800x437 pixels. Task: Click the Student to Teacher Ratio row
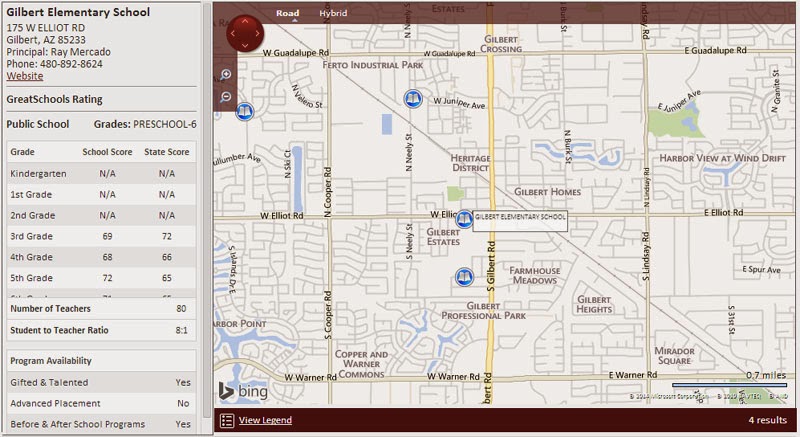click(102, 330)
